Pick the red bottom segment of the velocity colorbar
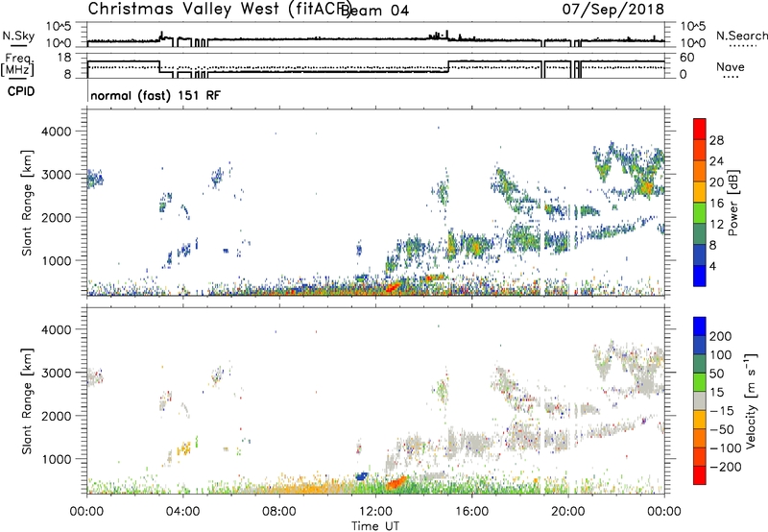 tap(700, 475)
